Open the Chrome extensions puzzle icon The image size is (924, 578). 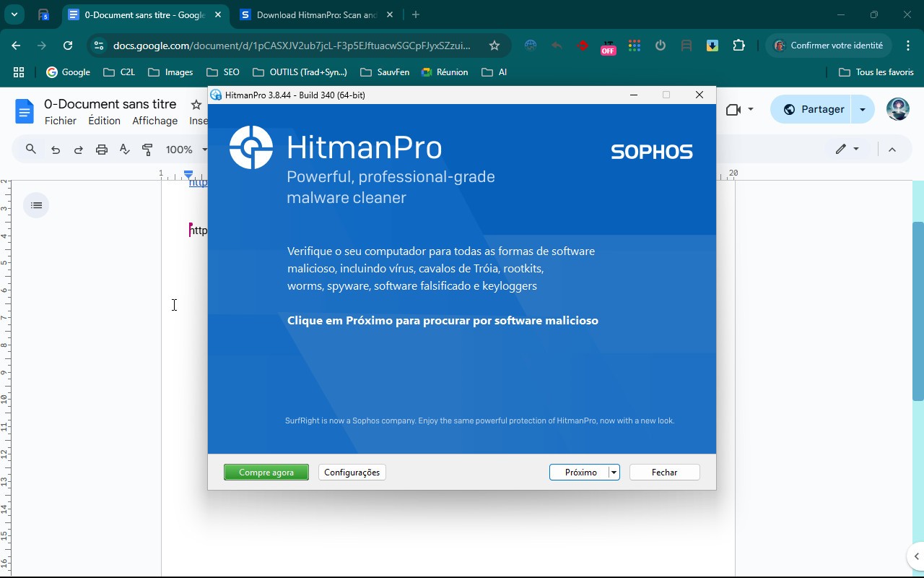pos(738,46)
